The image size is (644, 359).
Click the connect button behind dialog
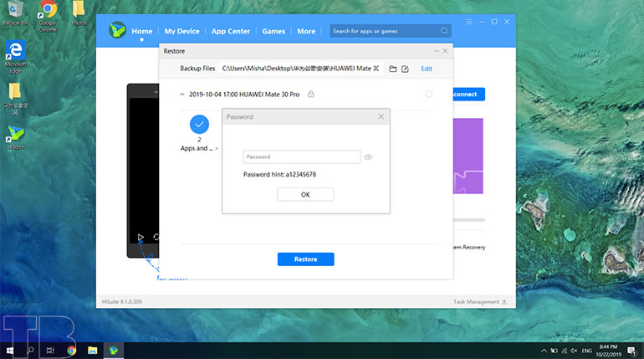(469, 94)
